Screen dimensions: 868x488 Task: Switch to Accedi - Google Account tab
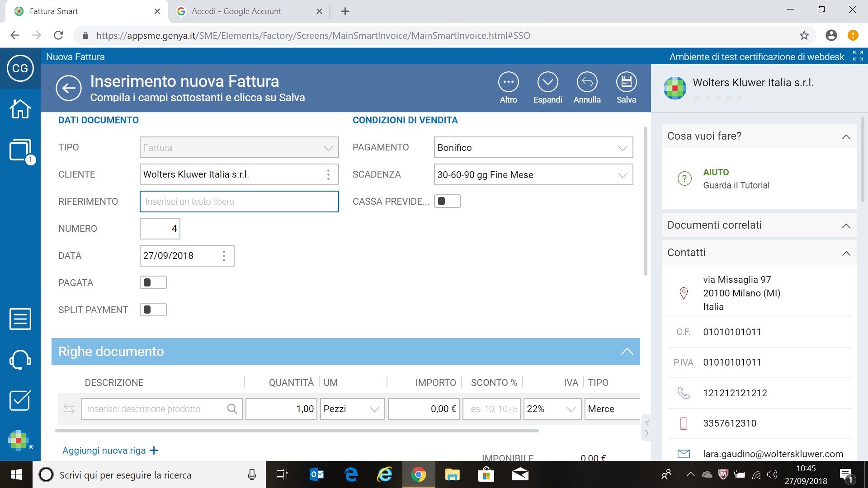tap(236, 11)
